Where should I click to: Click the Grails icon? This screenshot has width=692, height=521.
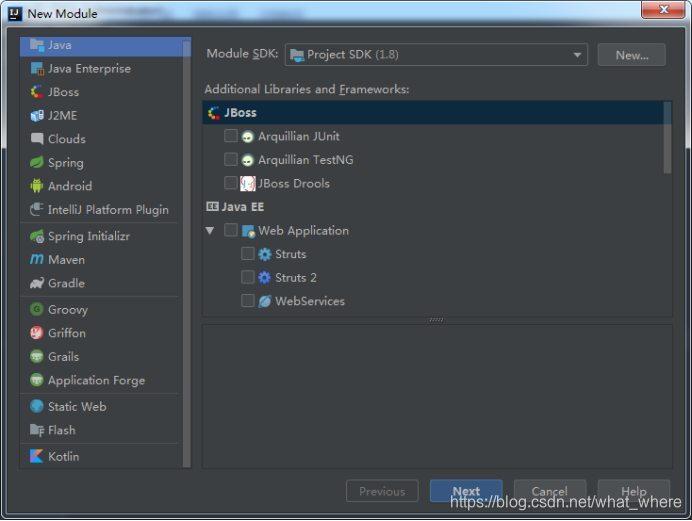pos(37,356)
